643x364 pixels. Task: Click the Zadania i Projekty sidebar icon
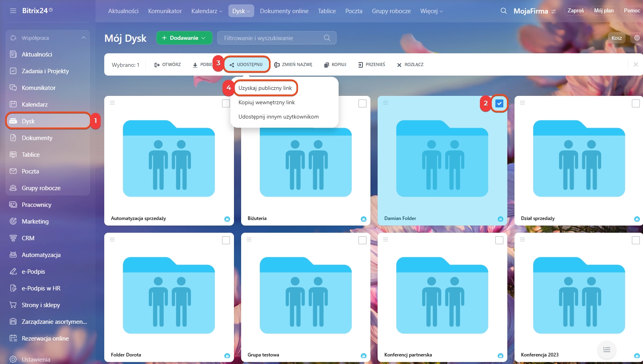pos(13,71)
